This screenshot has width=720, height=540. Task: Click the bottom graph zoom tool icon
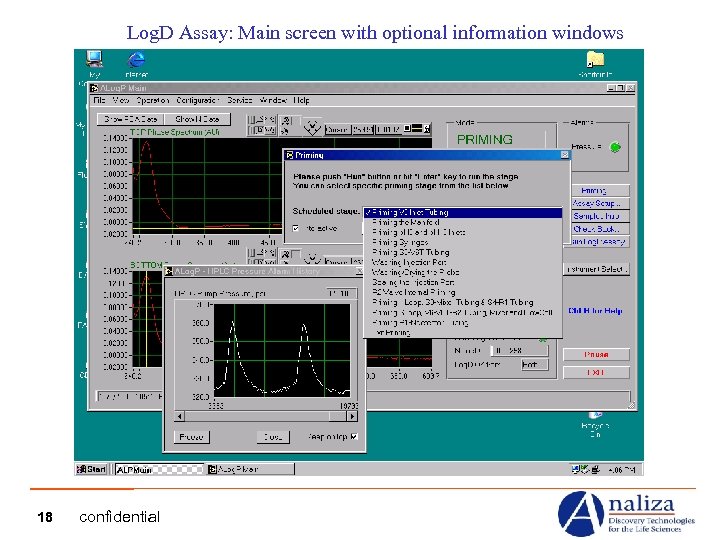(287, 253)
